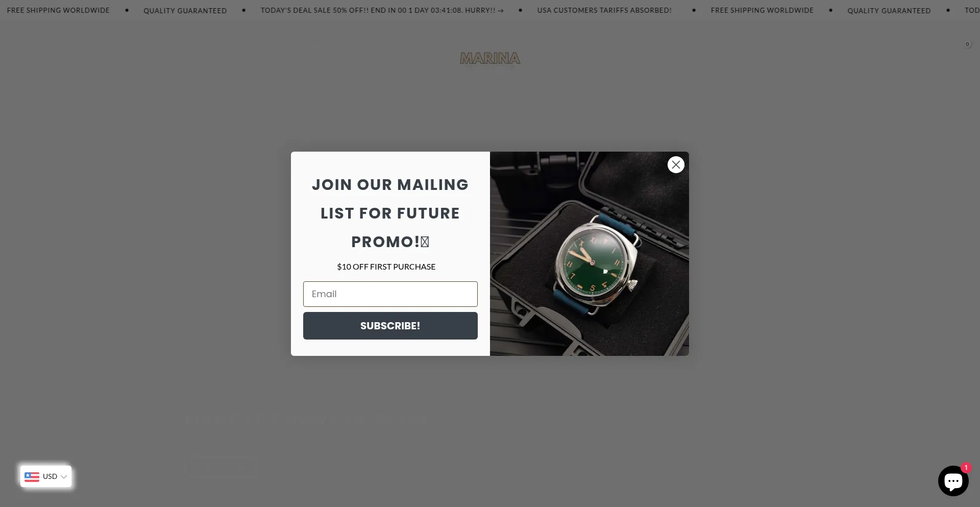Close the mailing list popup
Screen dimensions: 980x507
tap(676, 164)
